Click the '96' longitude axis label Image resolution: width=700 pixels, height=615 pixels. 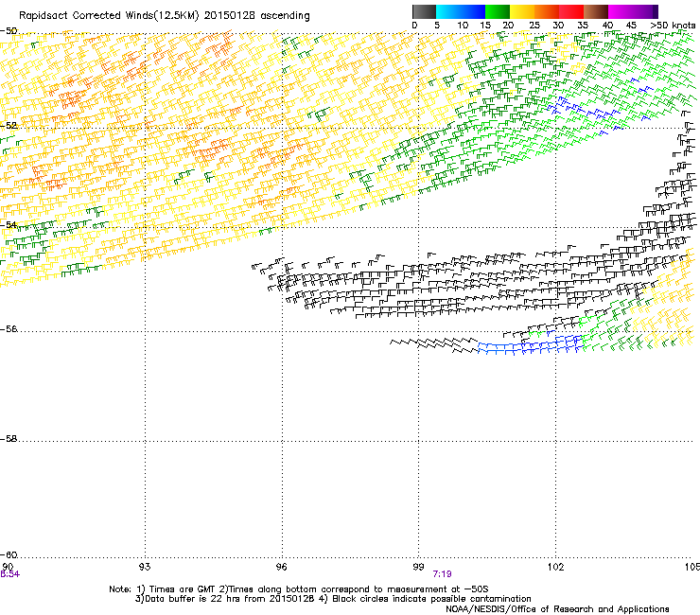tap(281, 567)
